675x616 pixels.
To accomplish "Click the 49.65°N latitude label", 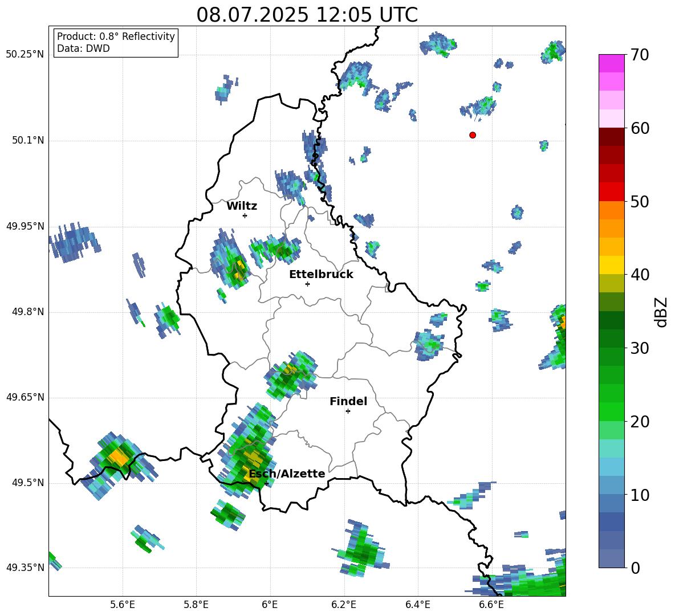I will tap(25, 397).
